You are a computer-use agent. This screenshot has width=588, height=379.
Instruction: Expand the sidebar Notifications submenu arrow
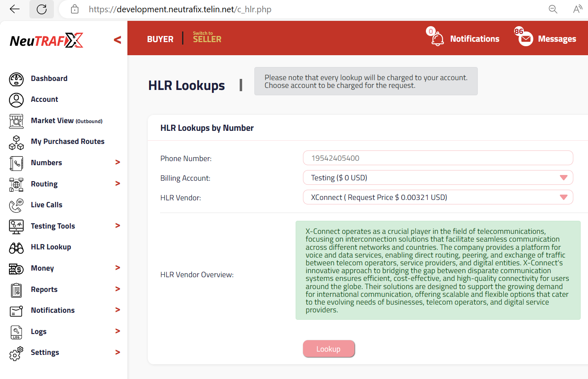118,310
